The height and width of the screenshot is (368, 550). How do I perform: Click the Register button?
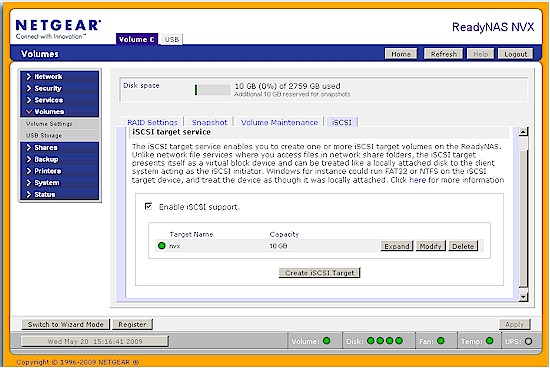(132, 324)
